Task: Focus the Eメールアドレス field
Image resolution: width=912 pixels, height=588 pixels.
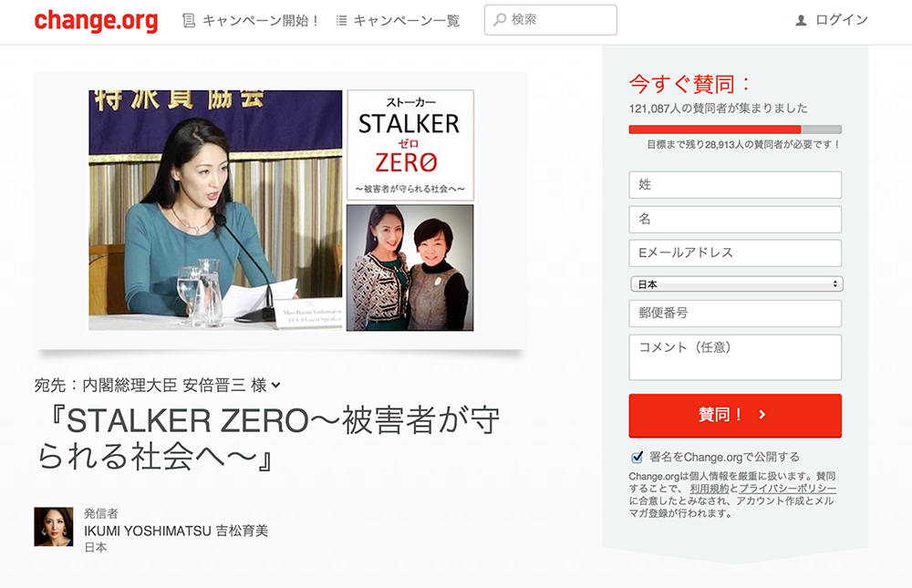Action: 735,253
